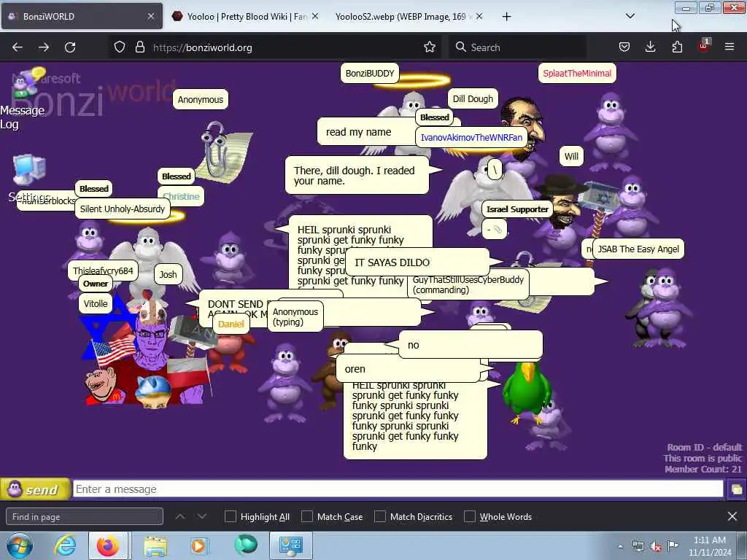
Task: Close the find bar
Action: [732, 517]
